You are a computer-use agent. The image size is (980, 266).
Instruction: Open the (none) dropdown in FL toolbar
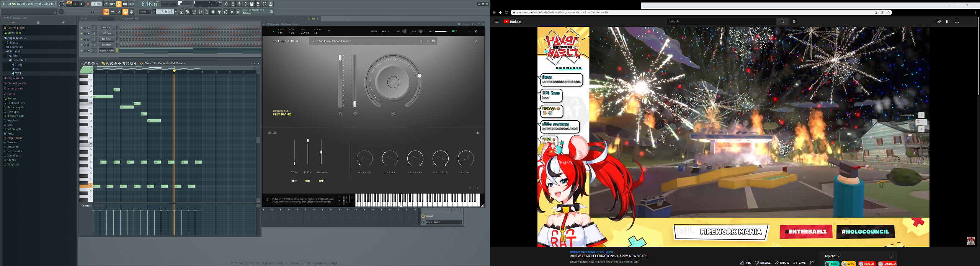144,12
